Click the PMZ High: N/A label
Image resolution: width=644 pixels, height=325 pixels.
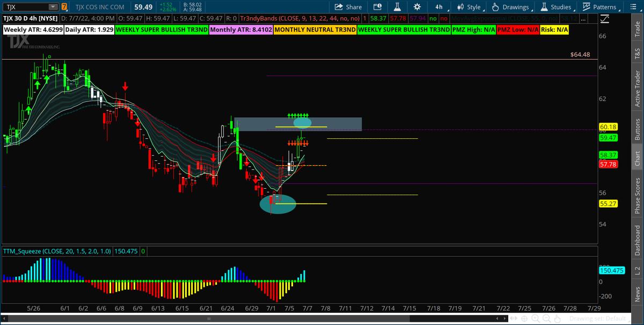pyautogui.click(x=474, y=30)
